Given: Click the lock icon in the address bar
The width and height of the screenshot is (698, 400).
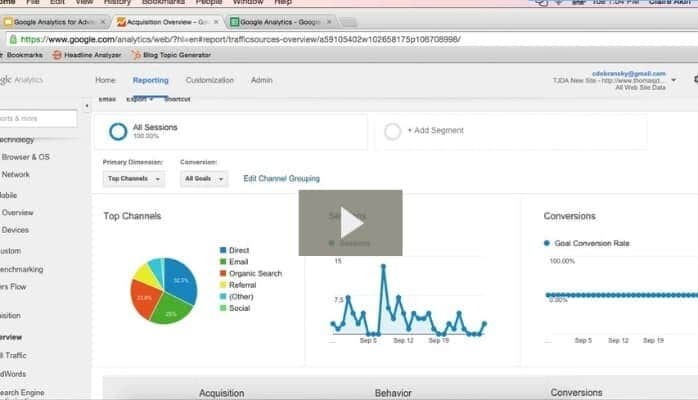Looking at the screenshot, I should click(x=13, y=40).
